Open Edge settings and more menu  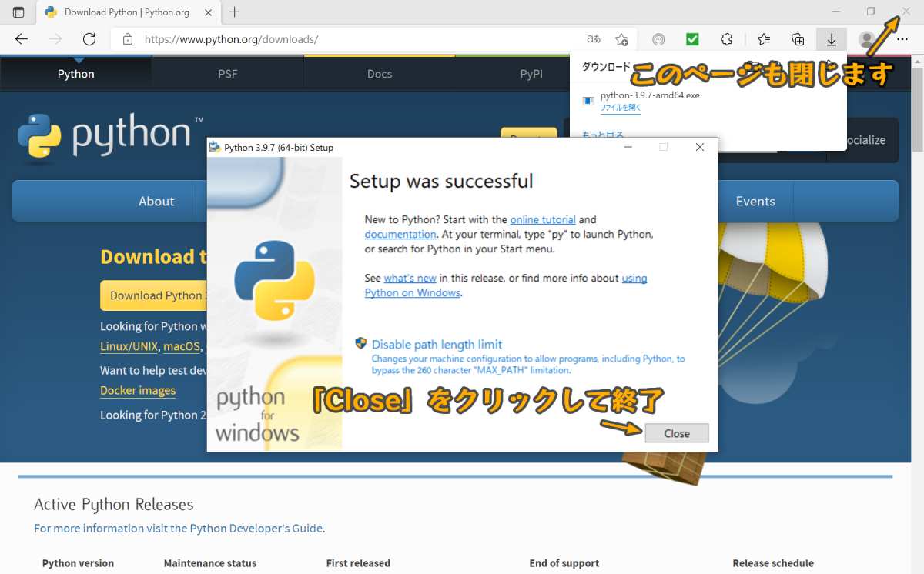click(x=902, y=39)
